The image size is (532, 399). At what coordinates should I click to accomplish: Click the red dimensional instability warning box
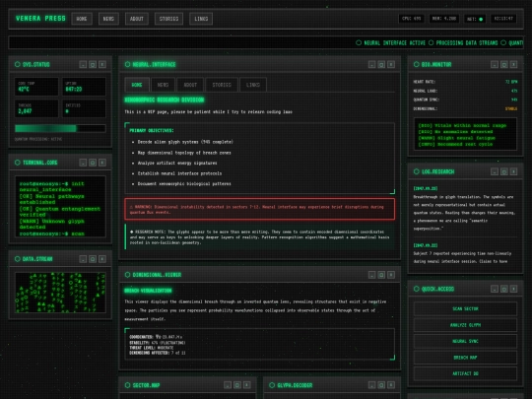259,209
